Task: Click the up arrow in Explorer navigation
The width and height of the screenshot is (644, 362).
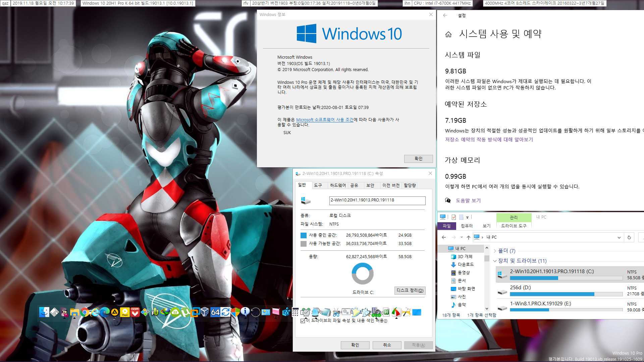Action: coord(469,237)
